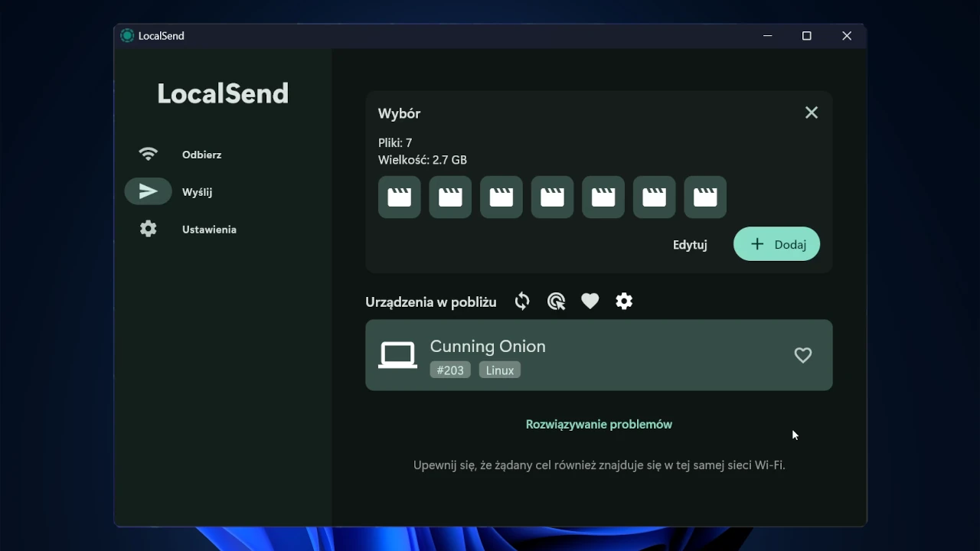Refresh the nearby devices list
The height and width of the screenshot is (551, 980).
click(522, 302)
